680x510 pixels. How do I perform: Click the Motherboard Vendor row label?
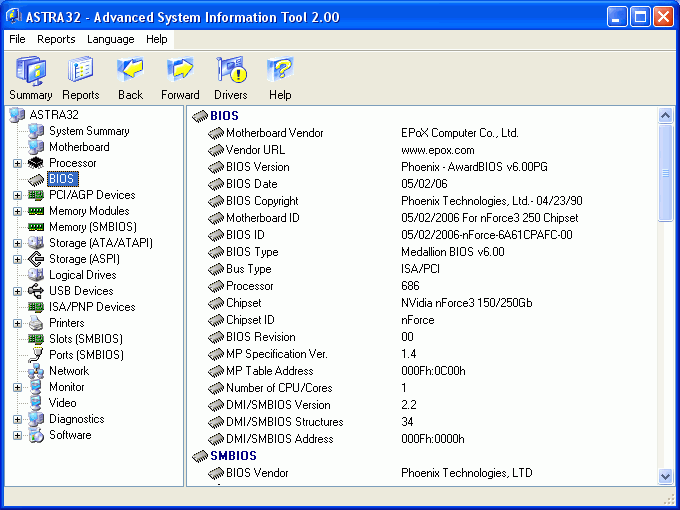(x=275, y=133)
